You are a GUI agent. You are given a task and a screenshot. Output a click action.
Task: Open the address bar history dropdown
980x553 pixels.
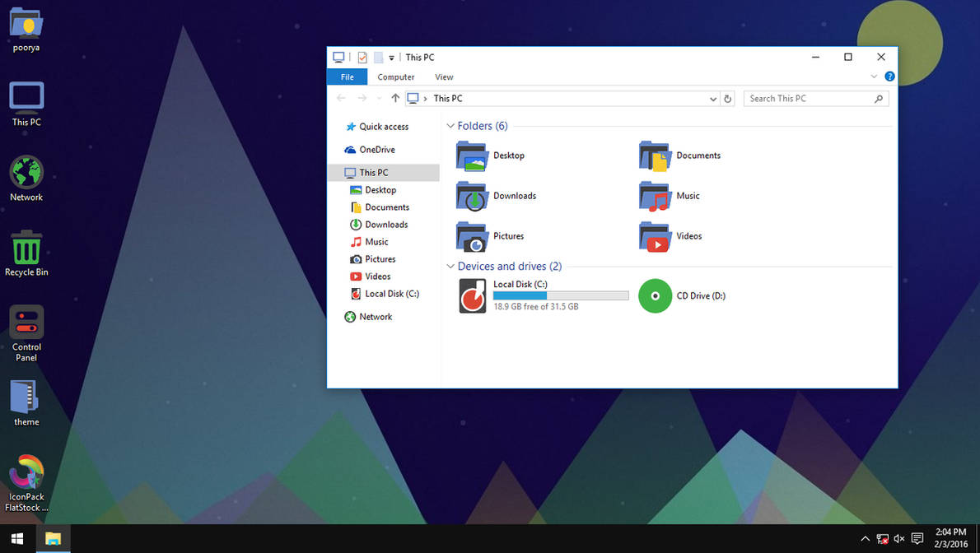[x=713, y=99]
